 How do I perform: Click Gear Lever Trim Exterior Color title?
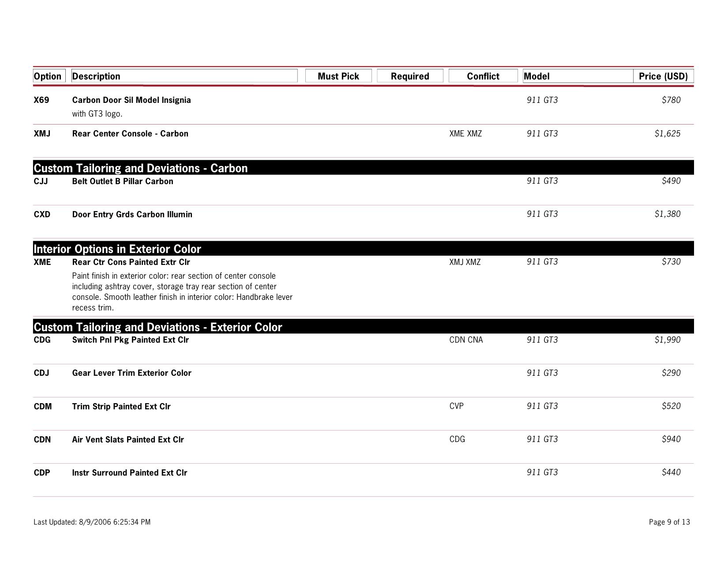tap(132, 373)
